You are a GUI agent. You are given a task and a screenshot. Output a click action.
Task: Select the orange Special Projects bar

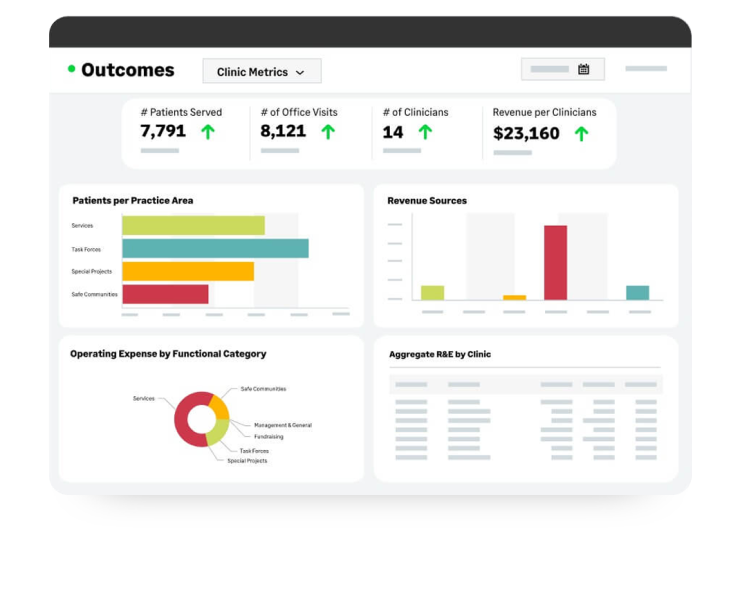(188, 272)
